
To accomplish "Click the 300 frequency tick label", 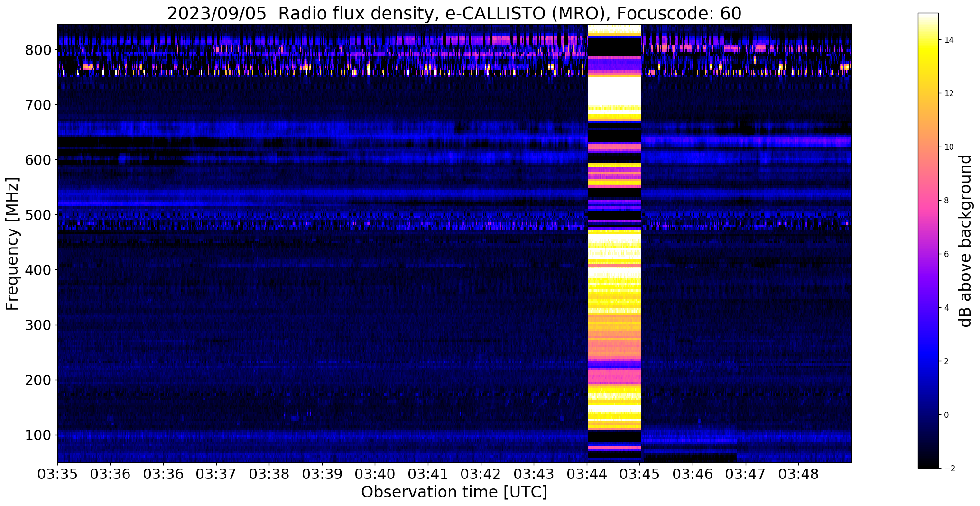I will click(38, 325).
